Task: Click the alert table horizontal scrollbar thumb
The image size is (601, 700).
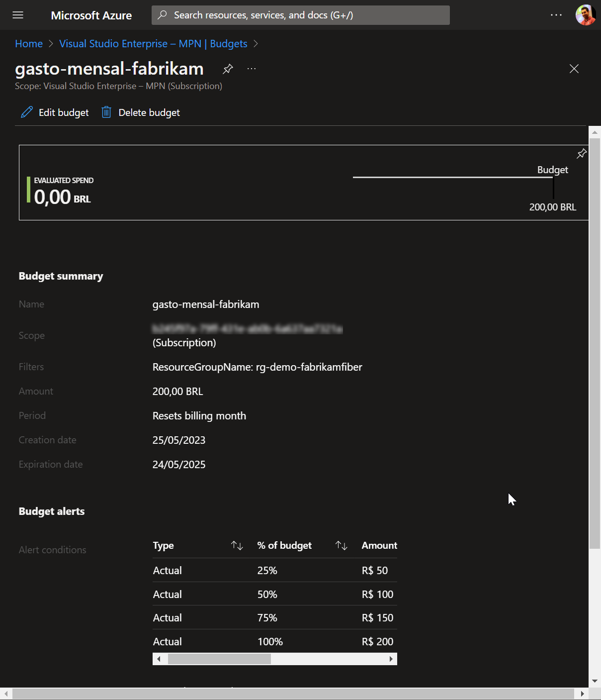Action: pos(219,659)
